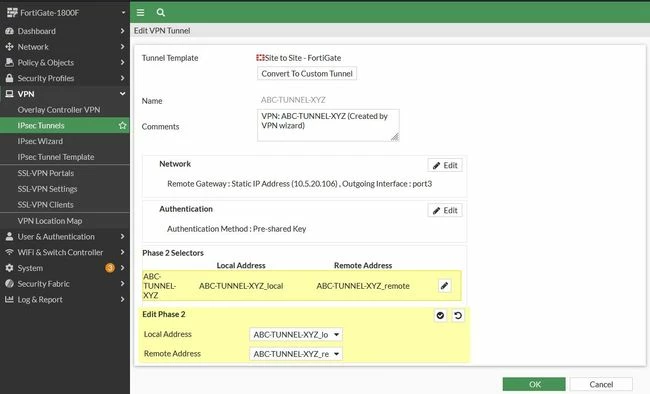Click the Cancel button
This screenshot has width=650, height=394.
tap(601, 384)
